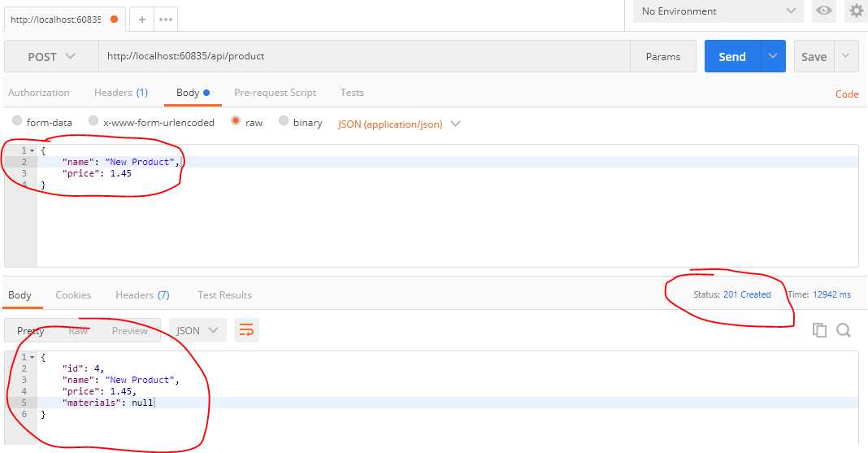Click the environment quick look eye icon
Screen dimensions: 868x453
823,11
